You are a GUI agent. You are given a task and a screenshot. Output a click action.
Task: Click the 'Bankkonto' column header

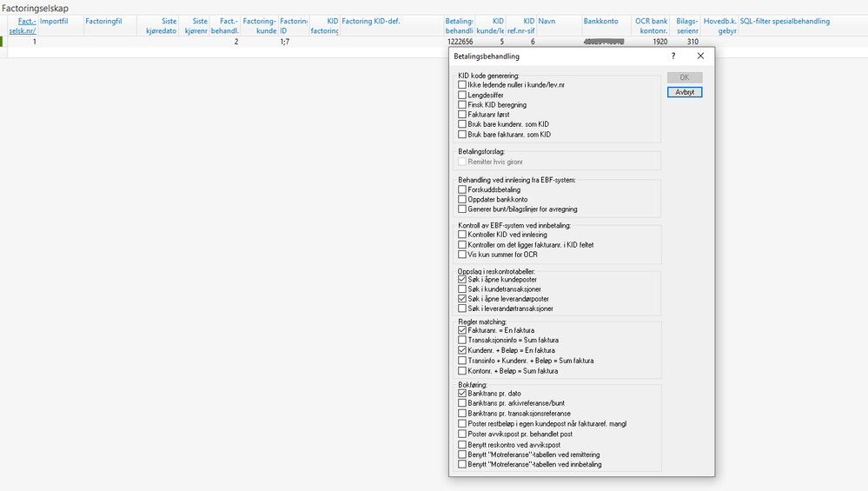(602, 21)
